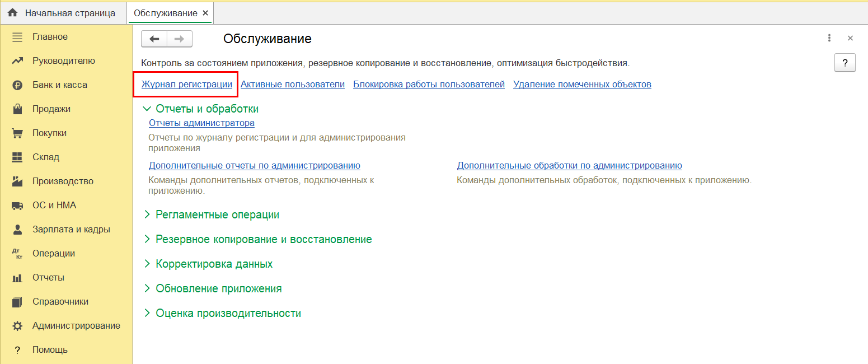Open the three-dot more options menu

pyautogui.click(x=829, y=39)
